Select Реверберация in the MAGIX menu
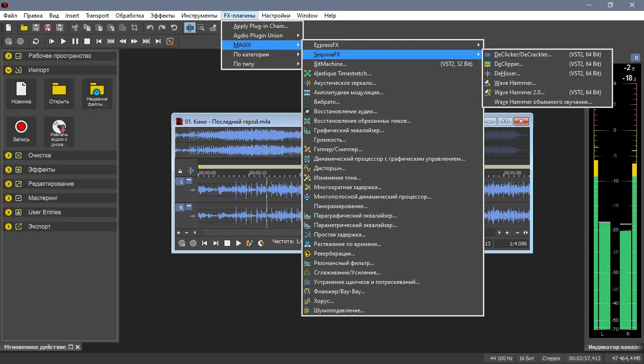Viewport: 644px width, 364px height. tap(334, 254)
